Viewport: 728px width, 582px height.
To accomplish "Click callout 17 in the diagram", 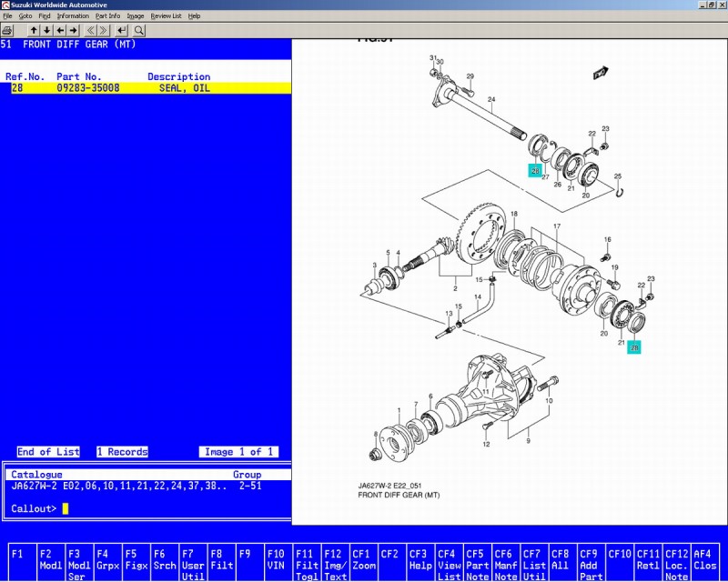I will [x=557, y=226].
